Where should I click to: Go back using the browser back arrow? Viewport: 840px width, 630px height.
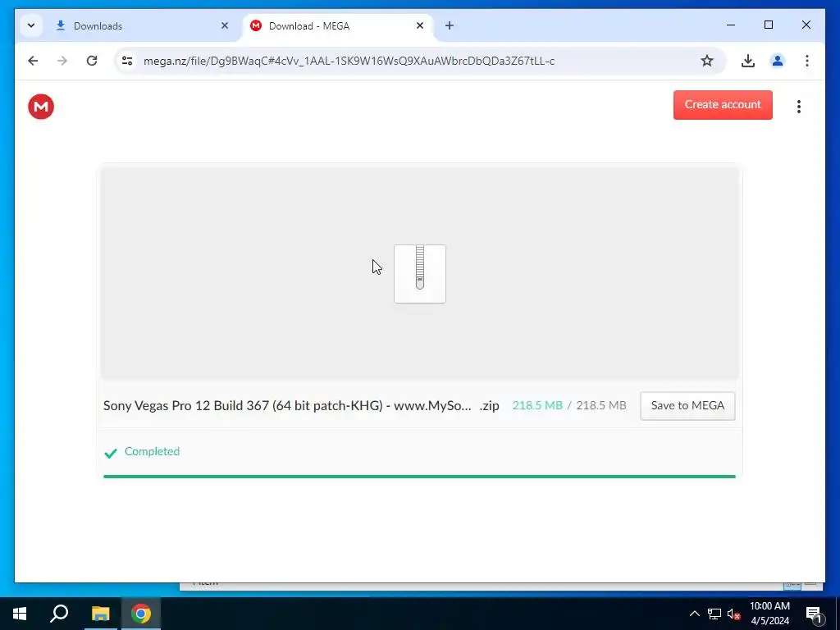33,61
